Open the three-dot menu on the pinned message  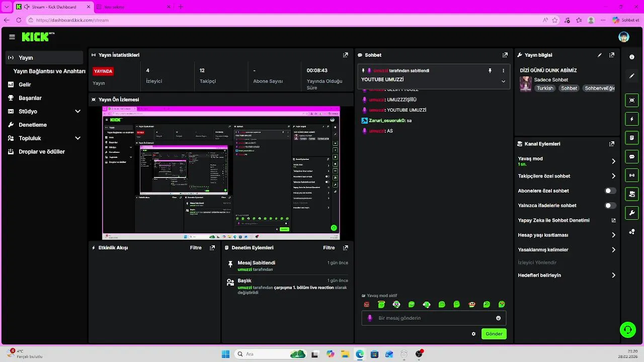[x=503, y=71]
